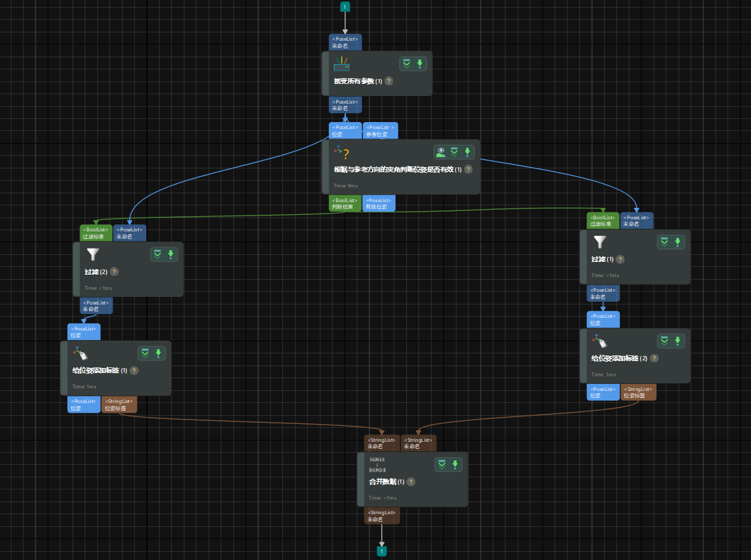Click the pose tag icon on 给位姿添加标签 (2)
The image size is (751, 560).
[x=598, y=341]
